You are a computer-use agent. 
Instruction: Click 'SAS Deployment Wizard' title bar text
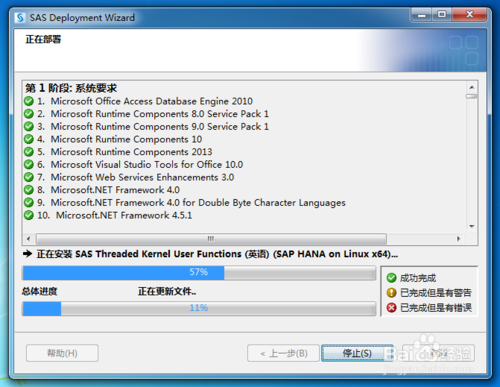tap(82, 17)
